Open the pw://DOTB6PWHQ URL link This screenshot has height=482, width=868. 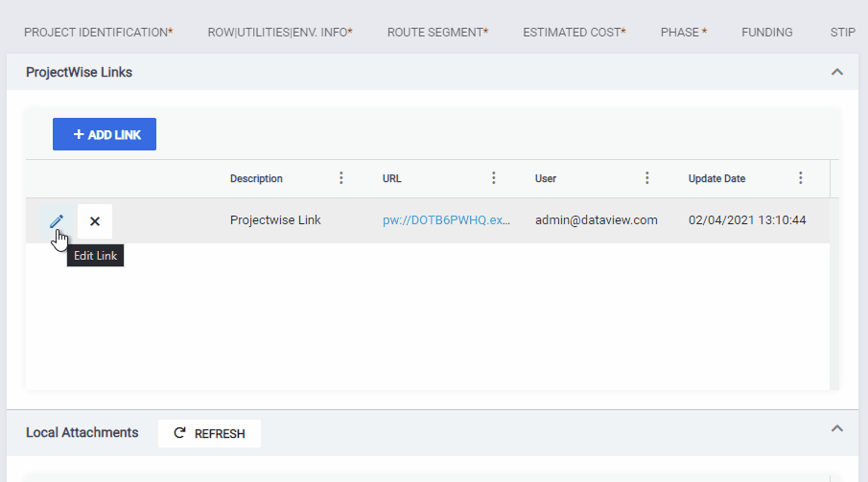pos(446,220)
